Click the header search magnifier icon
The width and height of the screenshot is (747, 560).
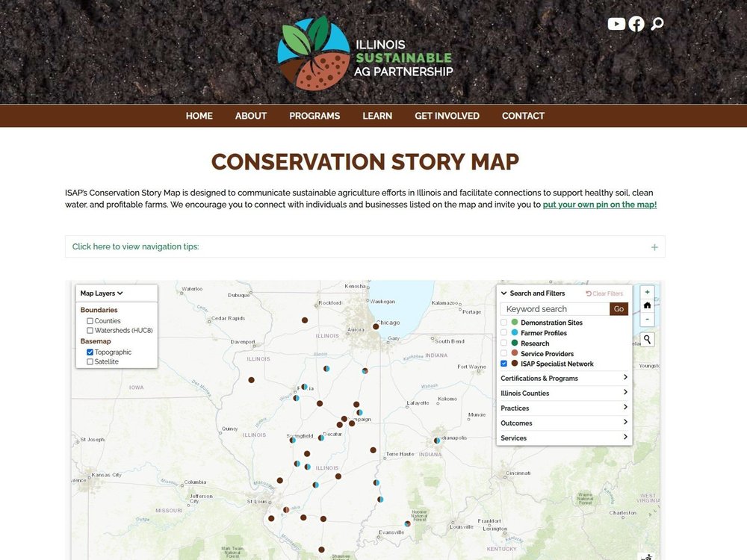657,24
